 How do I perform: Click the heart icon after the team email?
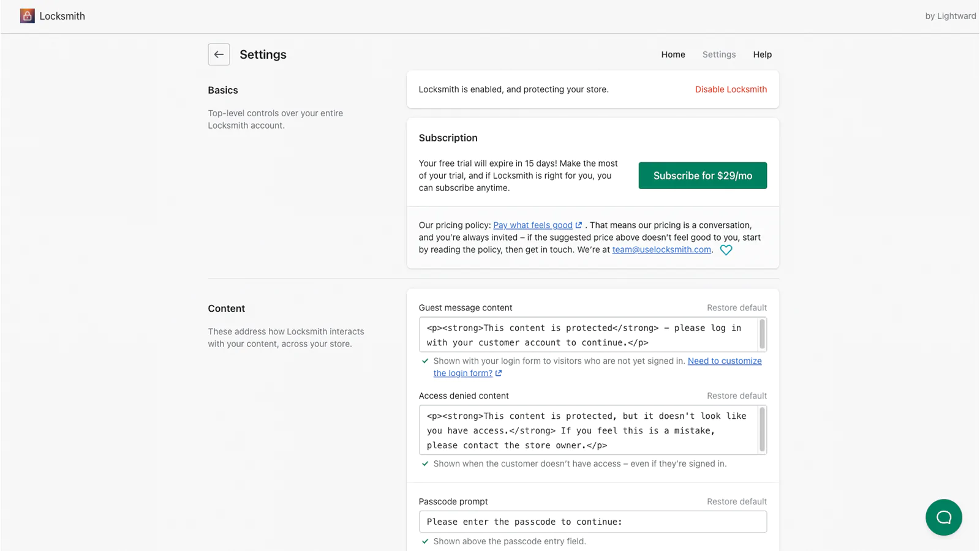coord(726,250)
